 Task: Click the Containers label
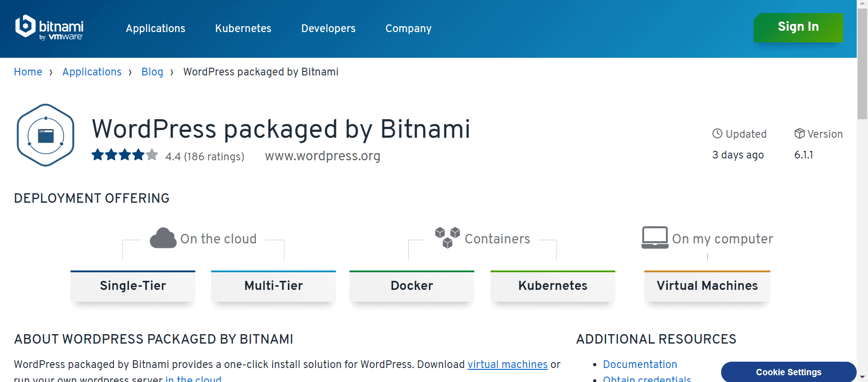click(x=497, y=238)
